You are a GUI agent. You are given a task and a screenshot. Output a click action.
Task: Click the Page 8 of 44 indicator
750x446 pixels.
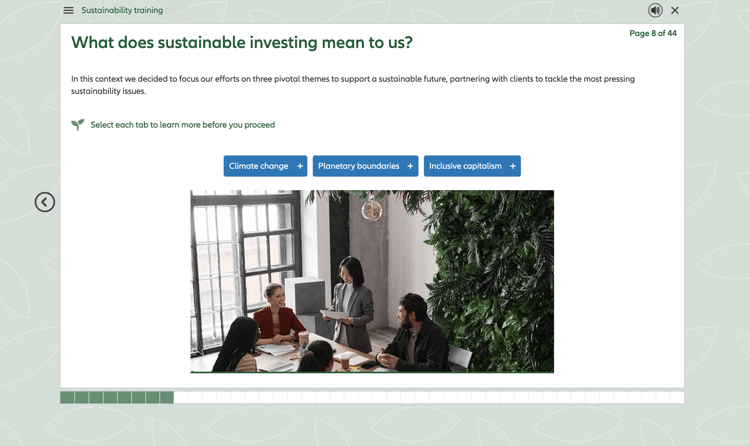(x=652, y=34)
